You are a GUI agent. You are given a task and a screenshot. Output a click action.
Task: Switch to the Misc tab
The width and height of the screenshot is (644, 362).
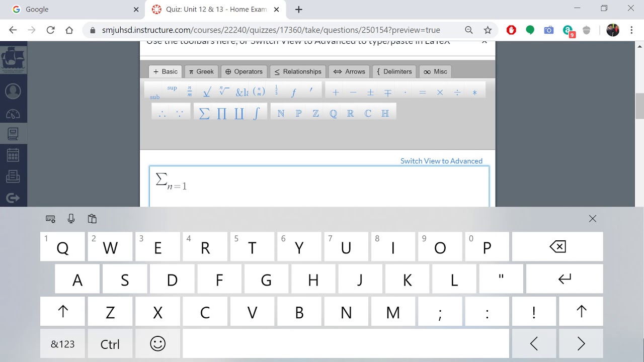click(x=435, y=71)
